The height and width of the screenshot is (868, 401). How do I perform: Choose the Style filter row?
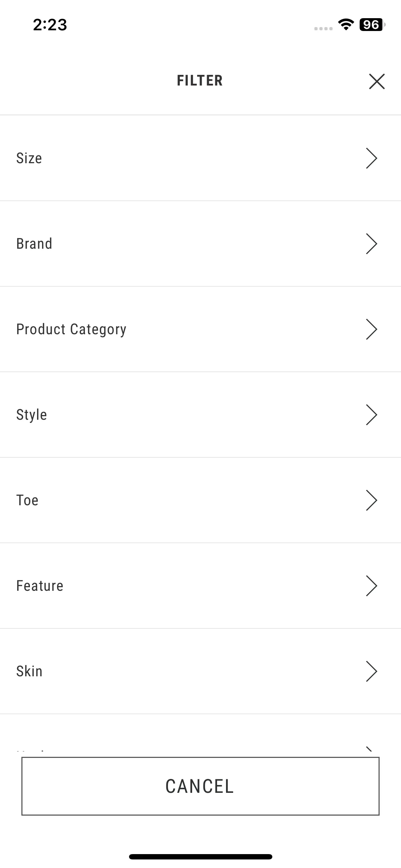200,415
